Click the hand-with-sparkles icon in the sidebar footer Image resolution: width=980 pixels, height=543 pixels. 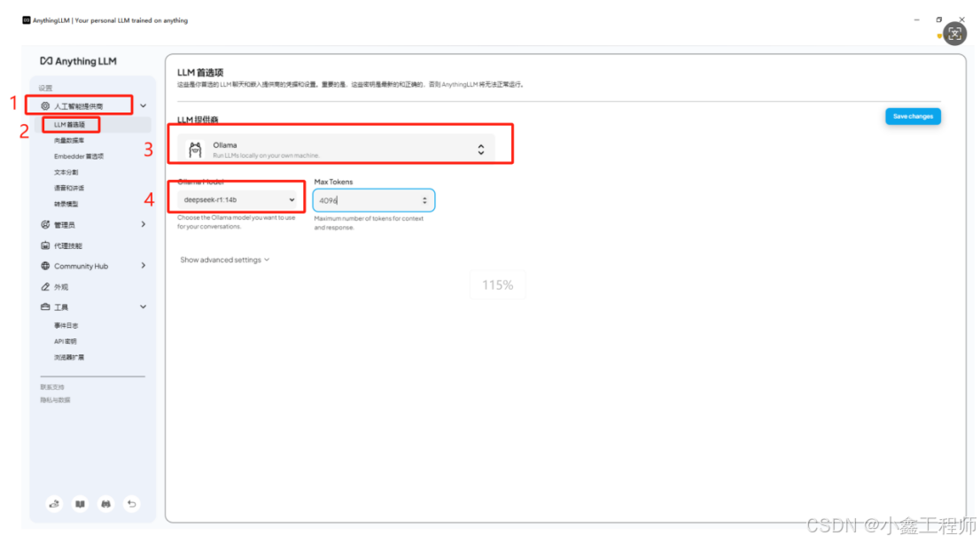[x=54, y=504]
